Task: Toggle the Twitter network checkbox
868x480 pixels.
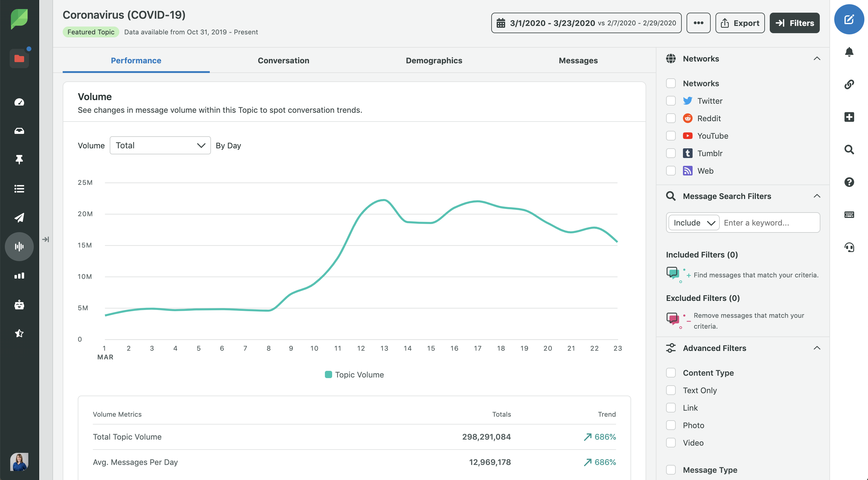Action: [671, 100]
